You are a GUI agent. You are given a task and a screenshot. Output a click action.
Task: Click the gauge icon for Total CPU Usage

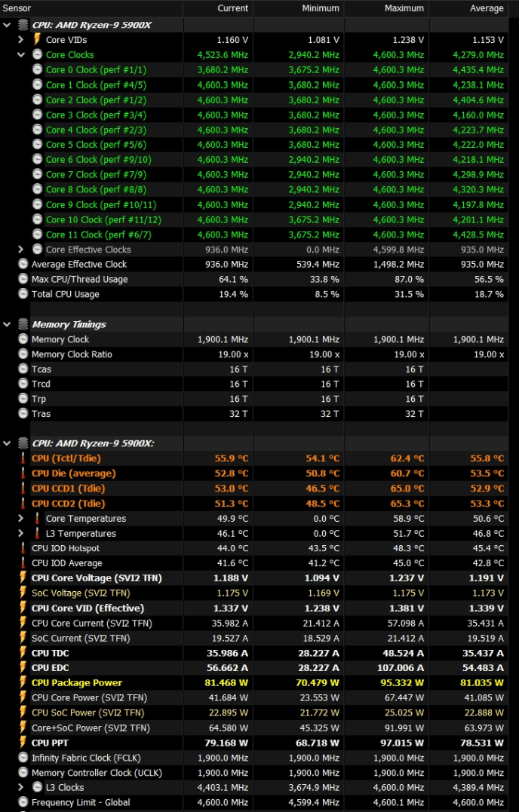pos(23,294)
